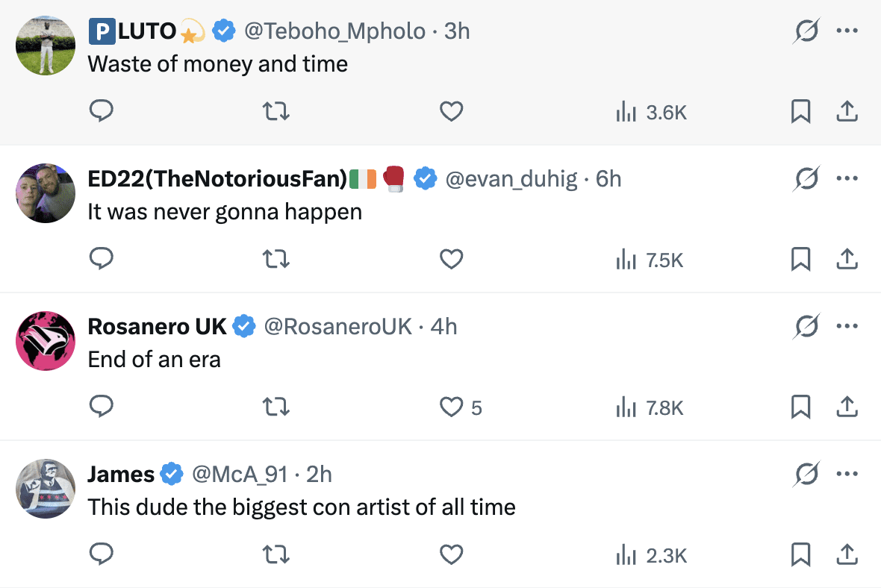Reply to PLUTO's "Waste of money" tweet
The image size is (881, 588).
coord(101,112)
